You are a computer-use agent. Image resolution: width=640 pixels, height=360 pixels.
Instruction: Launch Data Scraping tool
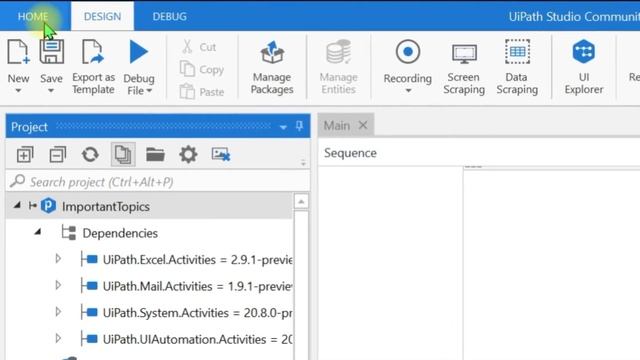pos(517,68)
